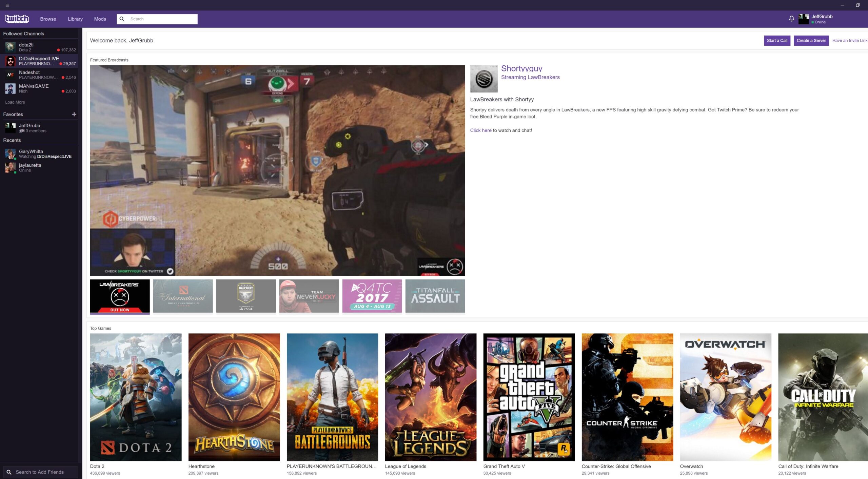
Task: Click the 'Click here' watch link
Action: pos(480,130)
